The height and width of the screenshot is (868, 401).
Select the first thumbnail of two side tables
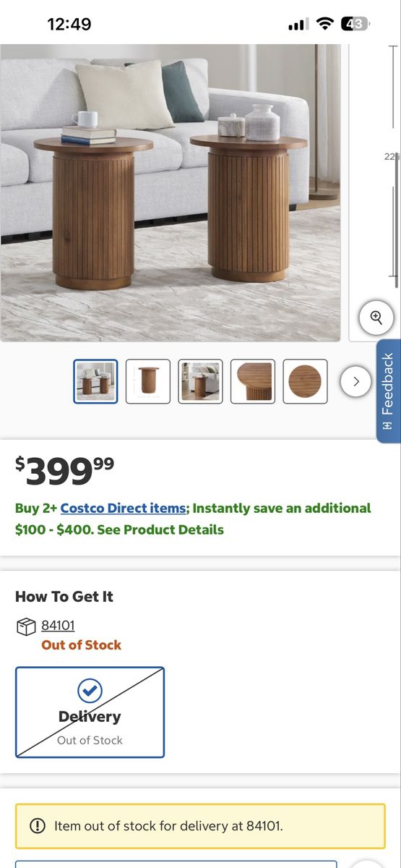[95, 381]
